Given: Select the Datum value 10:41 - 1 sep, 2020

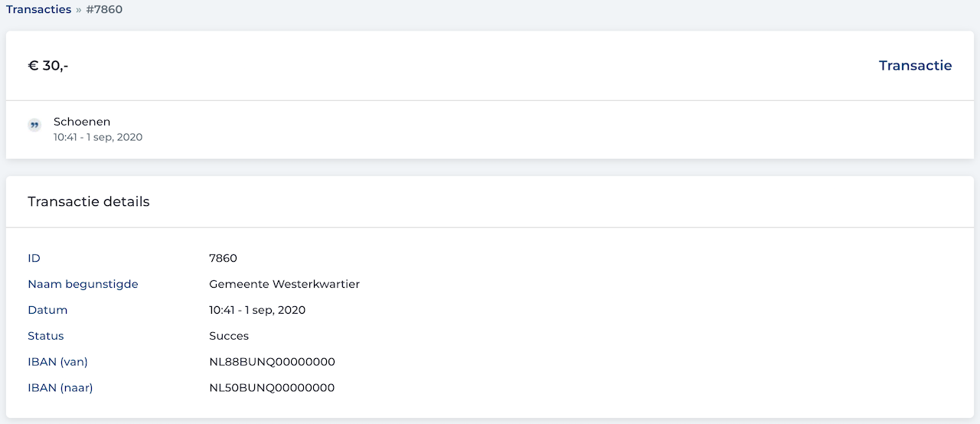Looking at the screenshot, I should (x=257, y=311).
